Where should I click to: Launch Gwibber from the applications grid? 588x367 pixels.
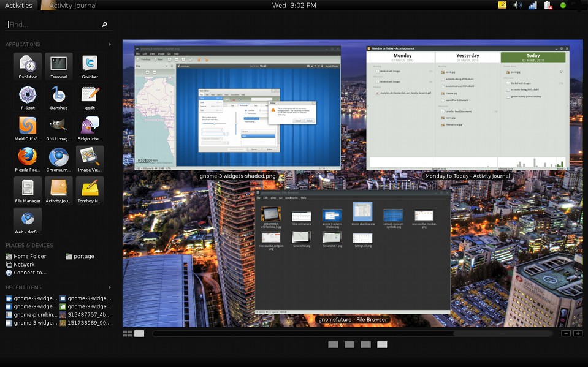(x=90, y=66)
